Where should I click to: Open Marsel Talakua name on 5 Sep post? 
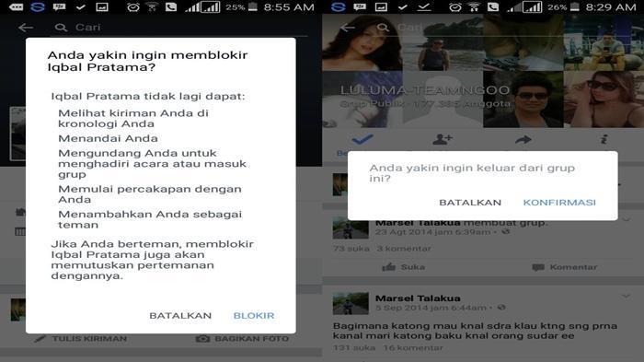coord(418,298)
